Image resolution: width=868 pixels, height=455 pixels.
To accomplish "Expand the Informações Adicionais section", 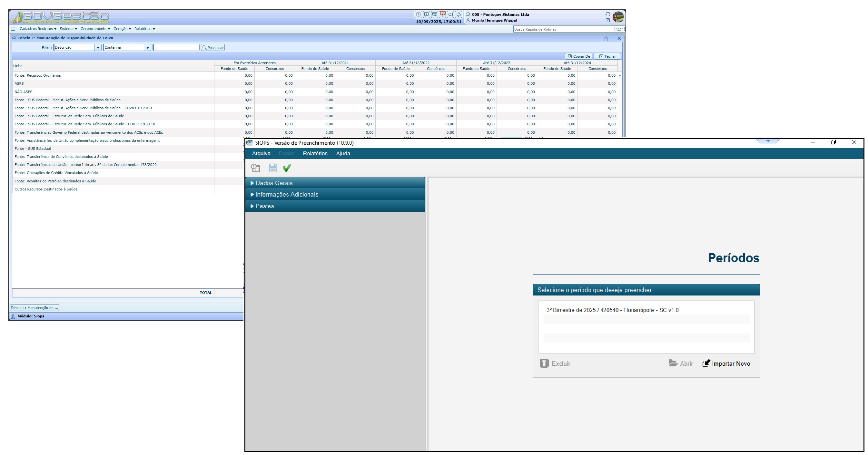I will [286, 194].
